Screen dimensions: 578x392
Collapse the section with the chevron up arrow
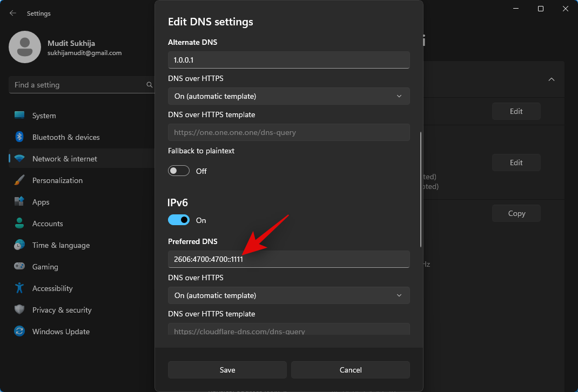[551, 79]
